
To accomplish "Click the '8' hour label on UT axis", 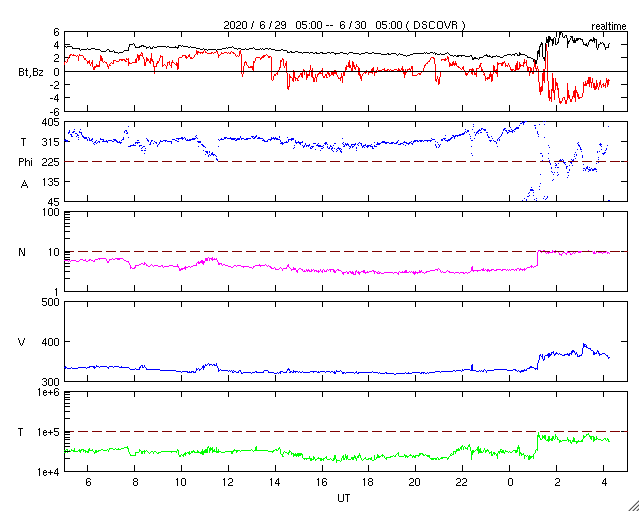I will coord(134,482).
